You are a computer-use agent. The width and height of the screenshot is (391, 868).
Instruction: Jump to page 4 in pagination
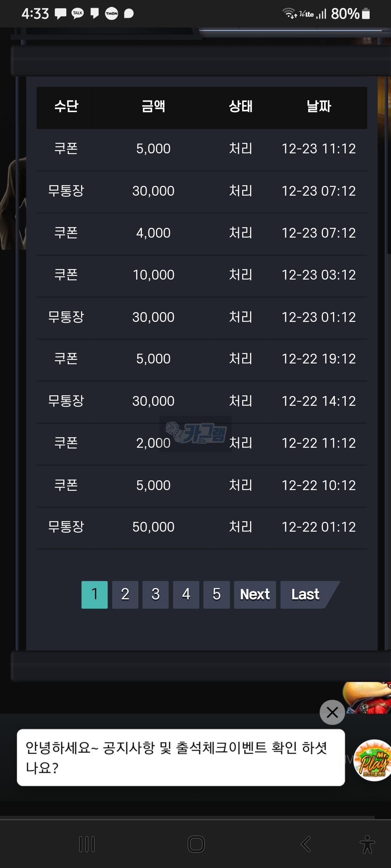point(186,595)
